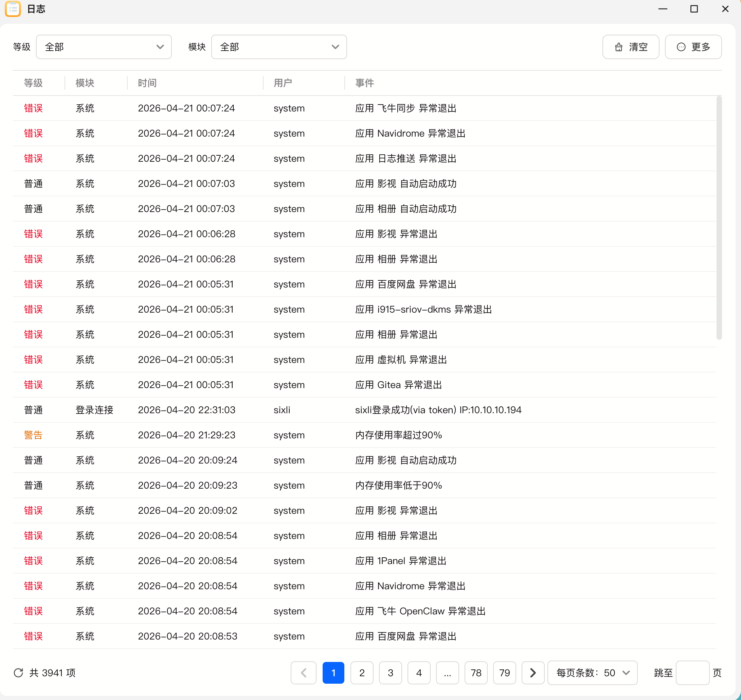Click the 时间 column header
The image size is (741, 700).
147,83
